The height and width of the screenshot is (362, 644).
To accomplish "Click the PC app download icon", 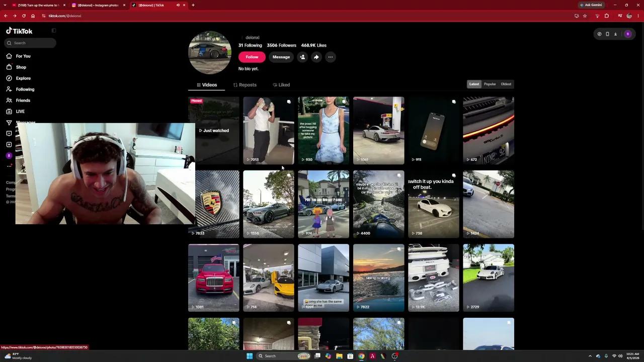I will (x=615, y=34).
